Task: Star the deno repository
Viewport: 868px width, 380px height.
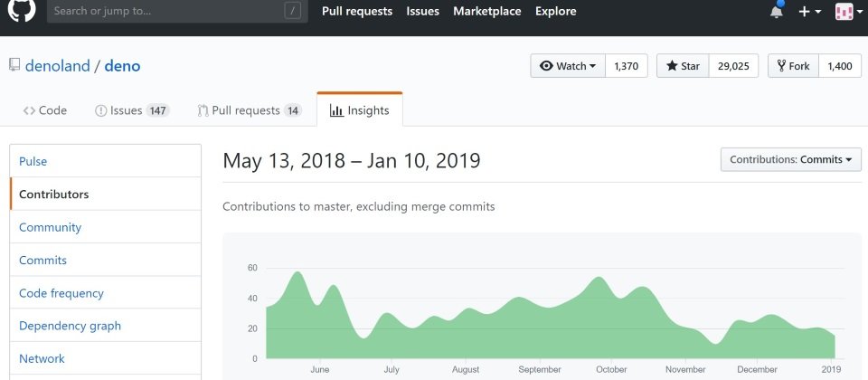Action: pos(683,66)
